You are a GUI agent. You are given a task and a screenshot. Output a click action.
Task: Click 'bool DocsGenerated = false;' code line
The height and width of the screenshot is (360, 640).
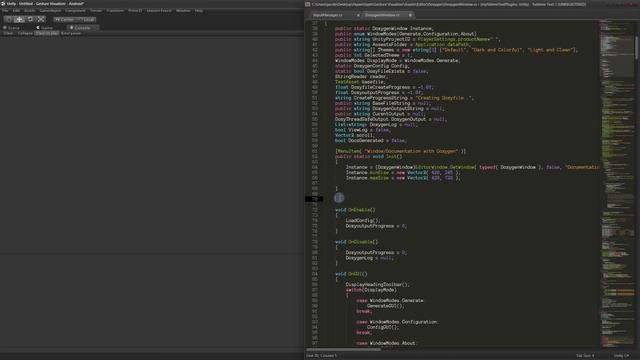pyautogui.click(x=370, y=140)
